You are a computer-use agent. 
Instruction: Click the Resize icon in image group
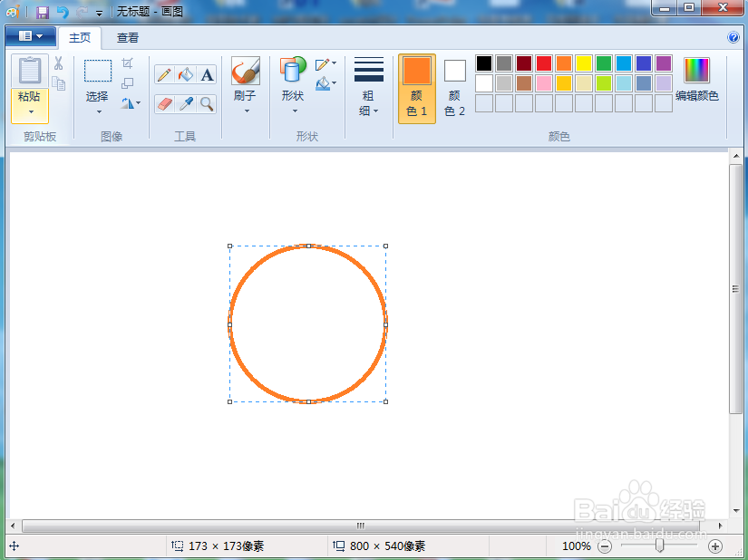(127, 83)
